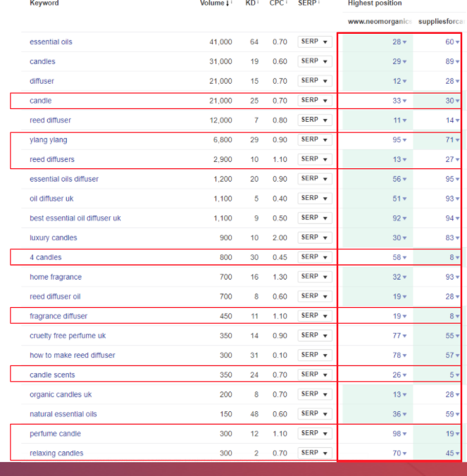Expand SERP dropdown for 'relaxing candles'
The image size is (467, 476).
315,453
